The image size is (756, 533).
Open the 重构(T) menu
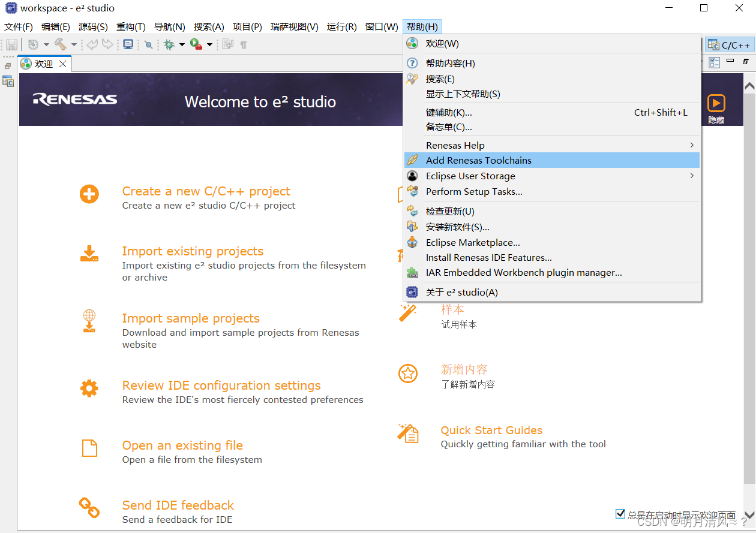(x=131, y=27)
